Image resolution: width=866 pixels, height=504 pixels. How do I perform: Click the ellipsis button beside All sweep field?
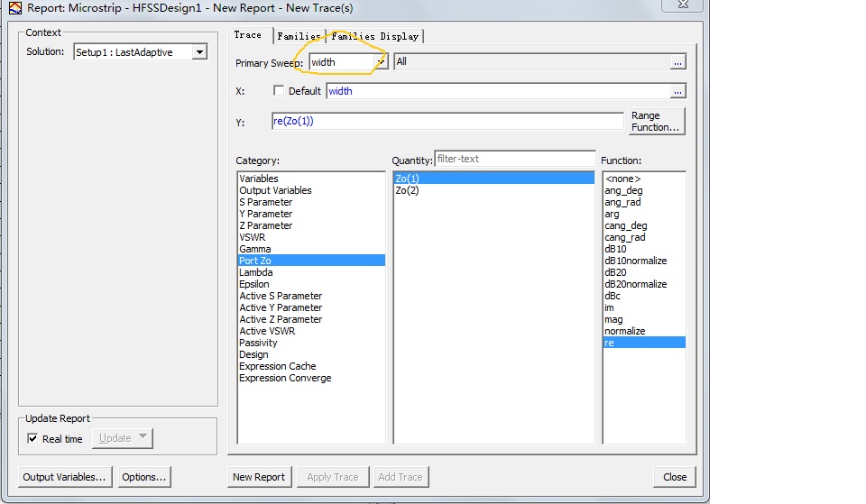677,62
